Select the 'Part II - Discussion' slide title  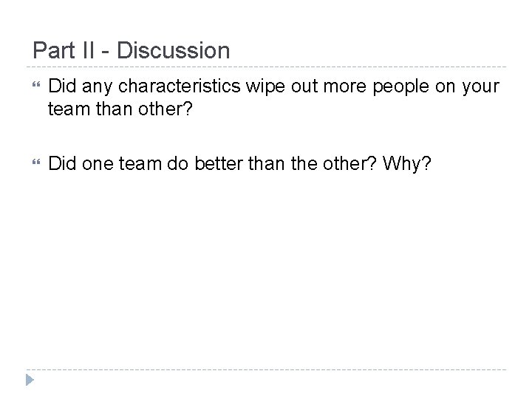(x=132, y=51)
